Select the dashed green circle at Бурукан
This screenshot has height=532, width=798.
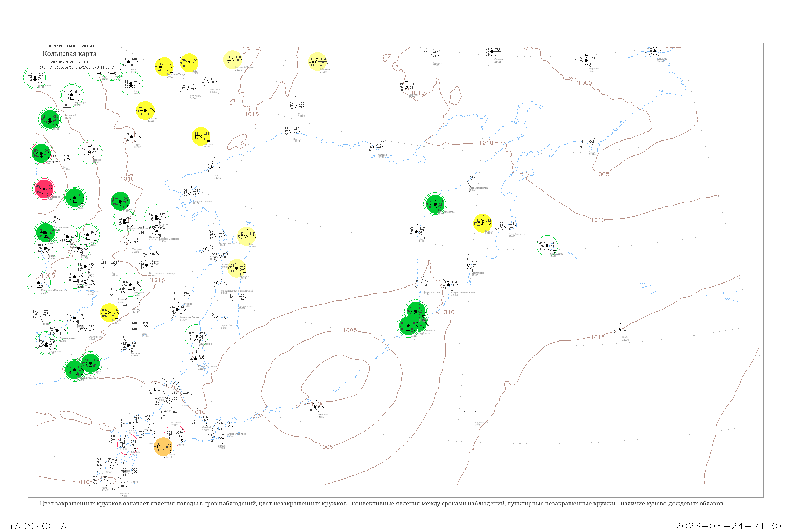tap(156, 217)
